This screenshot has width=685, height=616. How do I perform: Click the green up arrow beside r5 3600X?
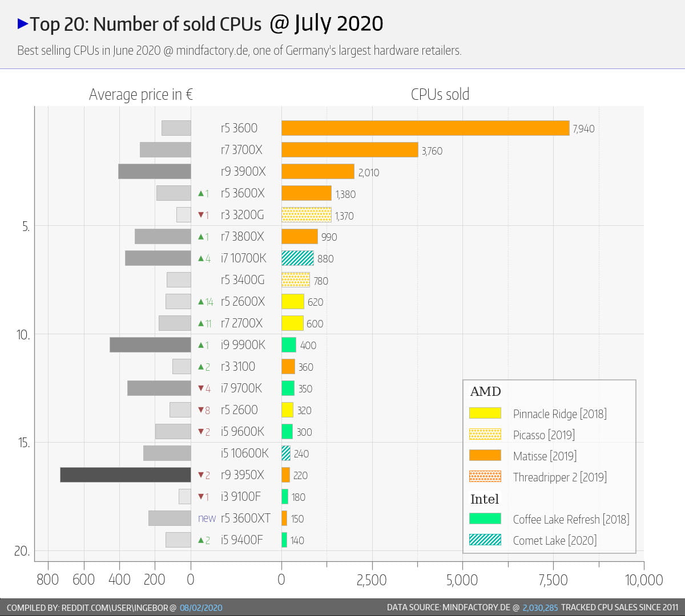[201, 193]
